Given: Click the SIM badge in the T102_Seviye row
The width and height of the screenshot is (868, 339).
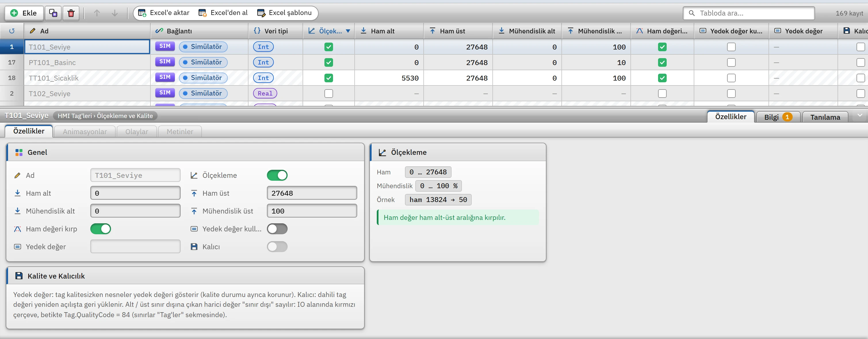Looking at the screenshot, I should point(165,93).
